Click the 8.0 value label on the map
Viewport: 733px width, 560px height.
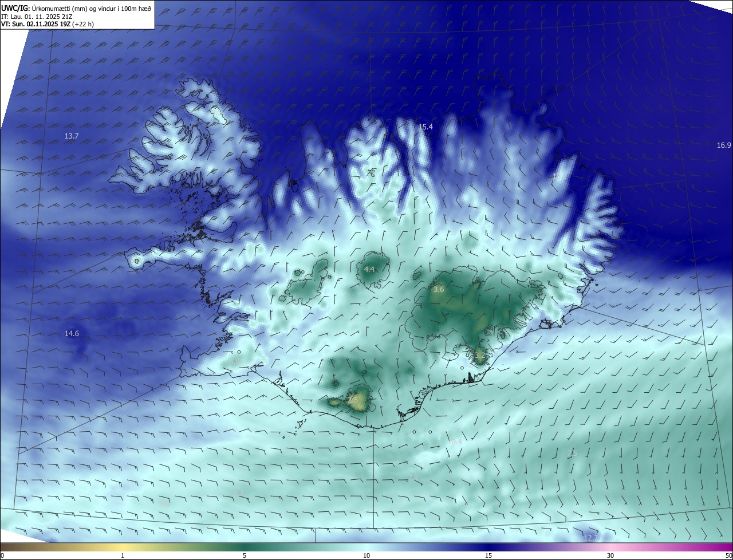pyautogui.click(x=235, y=362)
